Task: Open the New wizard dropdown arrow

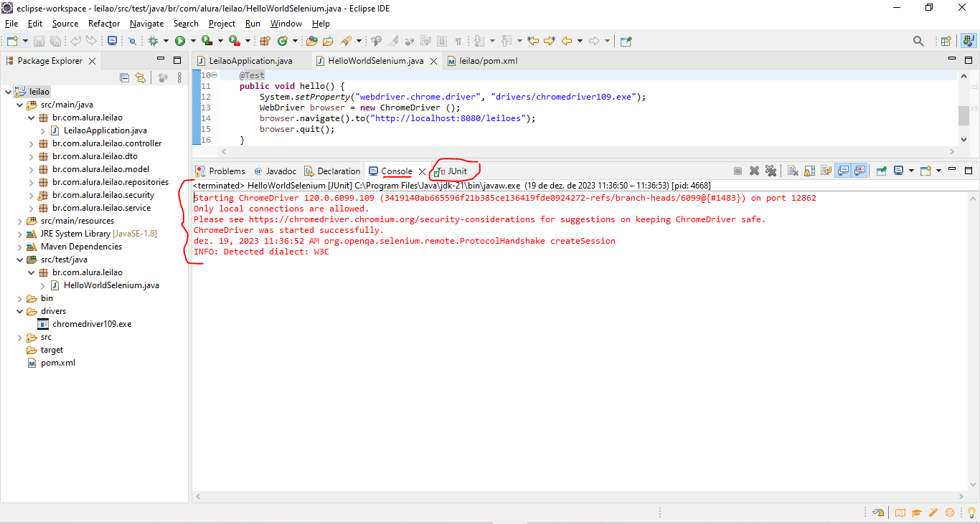Action: [25, 41]
